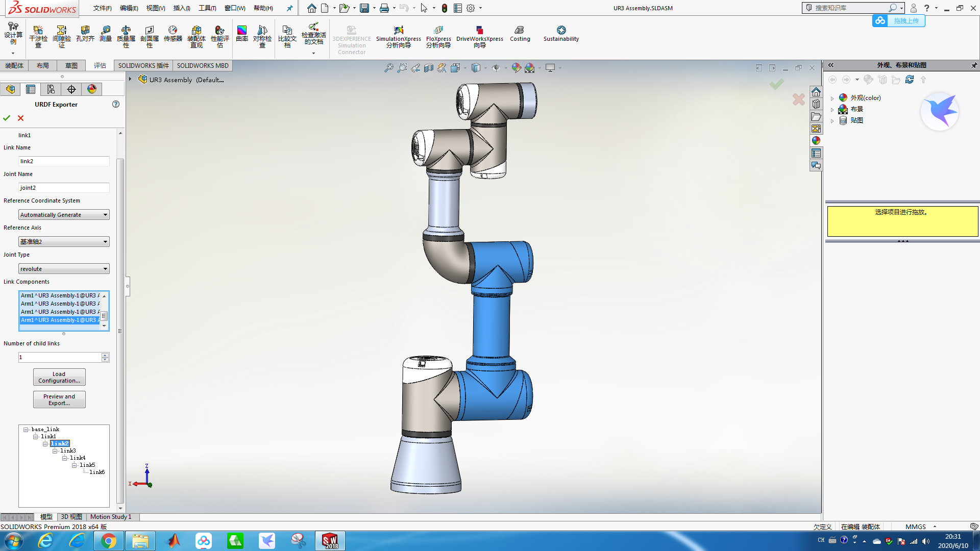Select the 测量 (Measure) tool
The width and height of the screenshot is (980, 551).
pyautogui.click(x=105, y=37)
